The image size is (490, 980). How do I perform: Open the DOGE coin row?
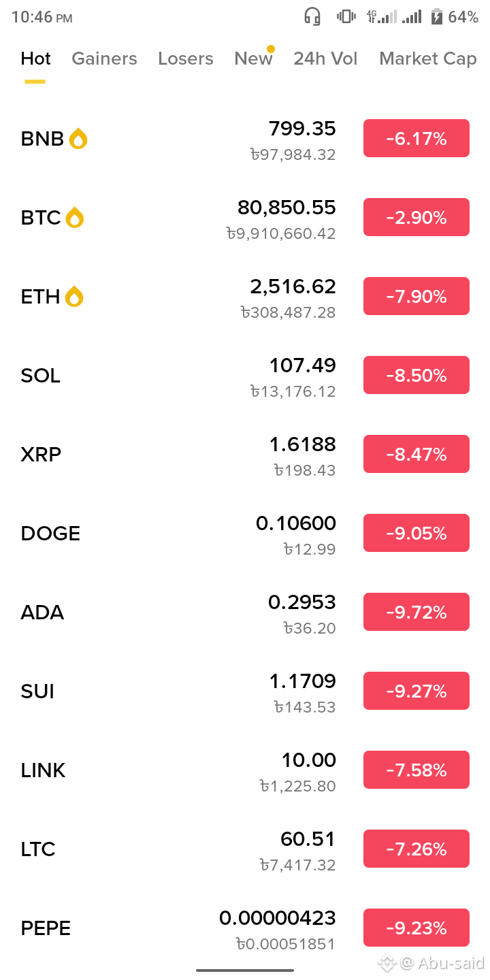coord(245,534)
